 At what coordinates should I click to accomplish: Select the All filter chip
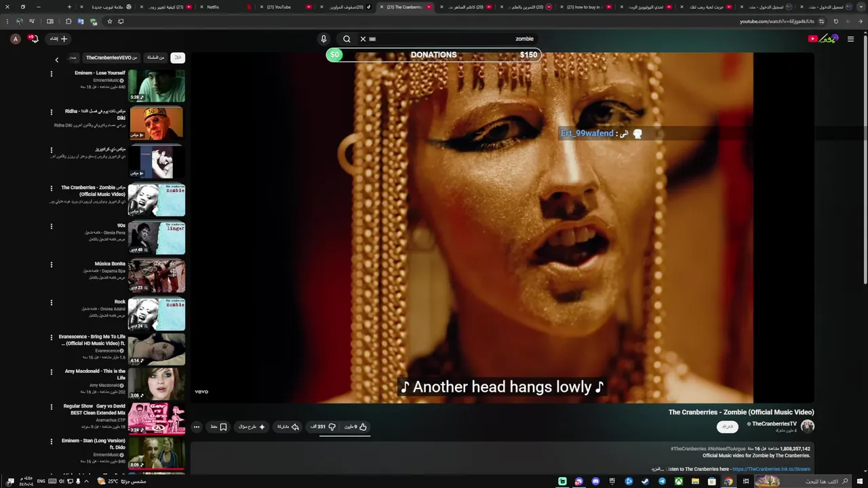click(x=178, y=58)
